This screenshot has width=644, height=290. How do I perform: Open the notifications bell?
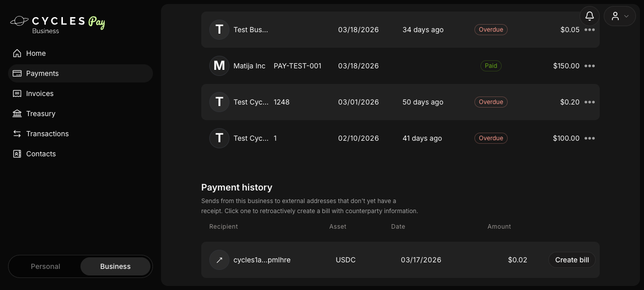point(590,16)
